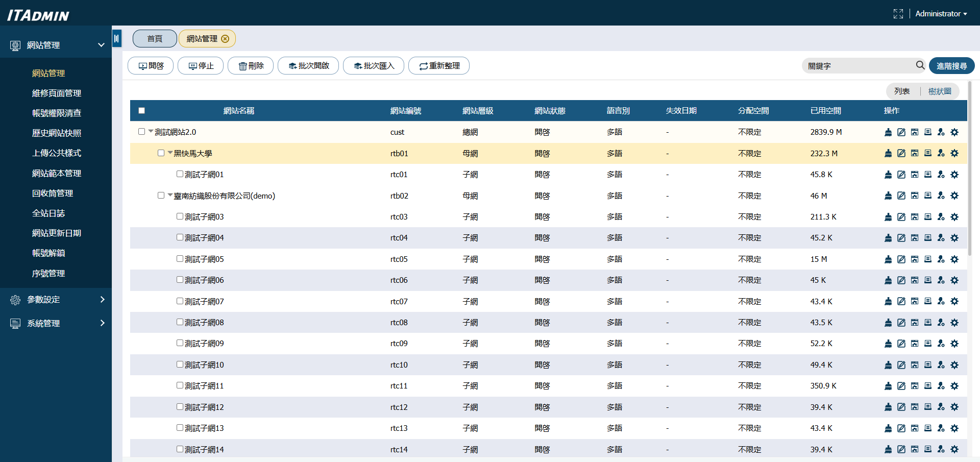The image size is (980, 462).
Task: Check the select-all checkbox in table header
Action: 142,111
